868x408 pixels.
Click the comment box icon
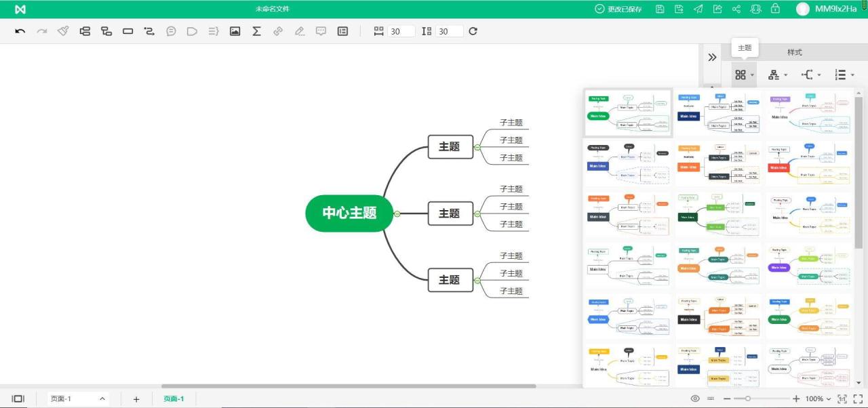(x=321, y=31)
